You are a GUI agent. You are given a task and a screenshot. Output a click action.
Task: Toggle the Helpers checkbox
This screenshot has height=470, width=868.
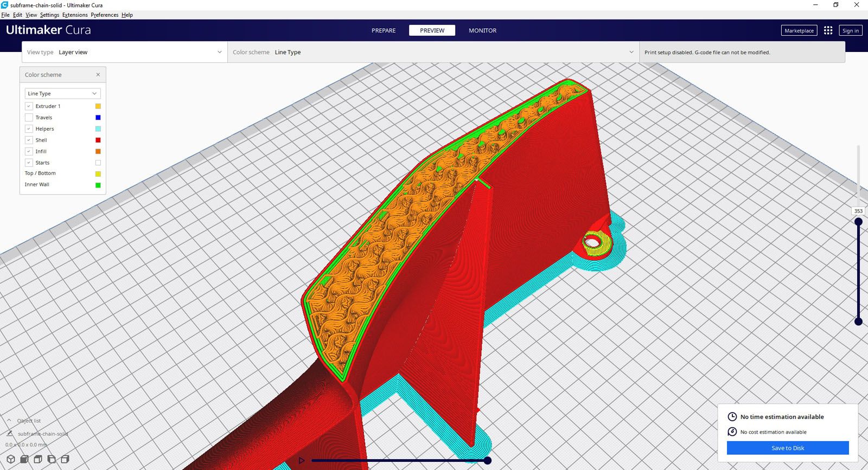tap(29, 129)
